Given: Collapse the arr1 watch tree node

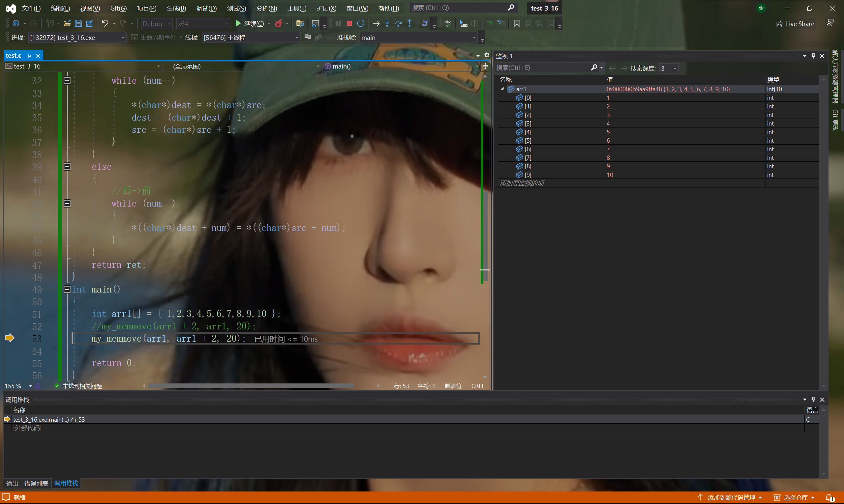Looking at the screenshot, I should pyautogui.click(x=502, y=89).
